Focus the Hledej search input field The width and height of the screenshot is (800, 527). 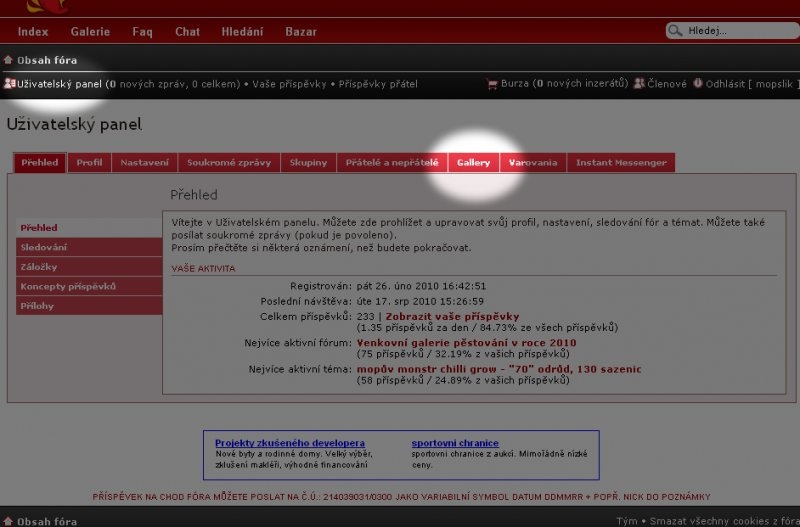(735, 31)
